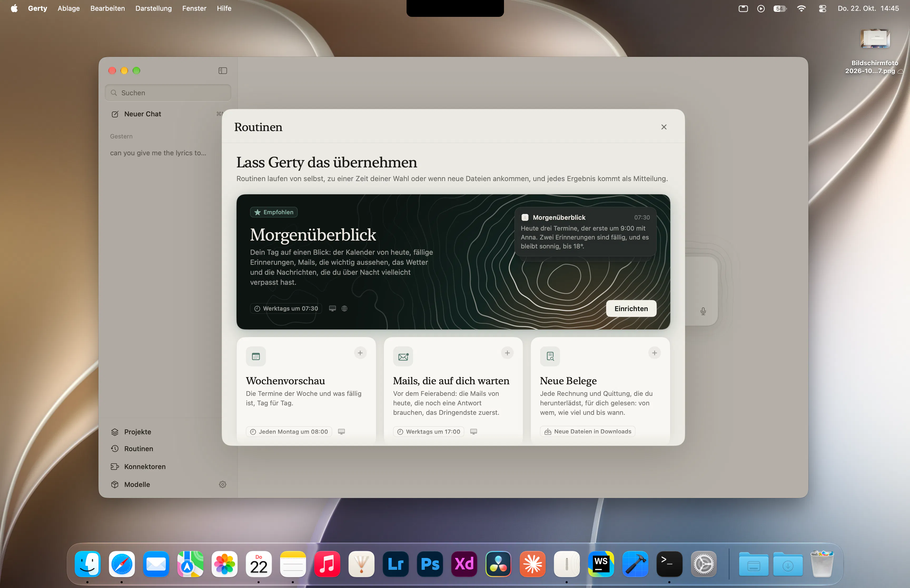
Task: Open Lightroom from the Dock
Action: 395,564
